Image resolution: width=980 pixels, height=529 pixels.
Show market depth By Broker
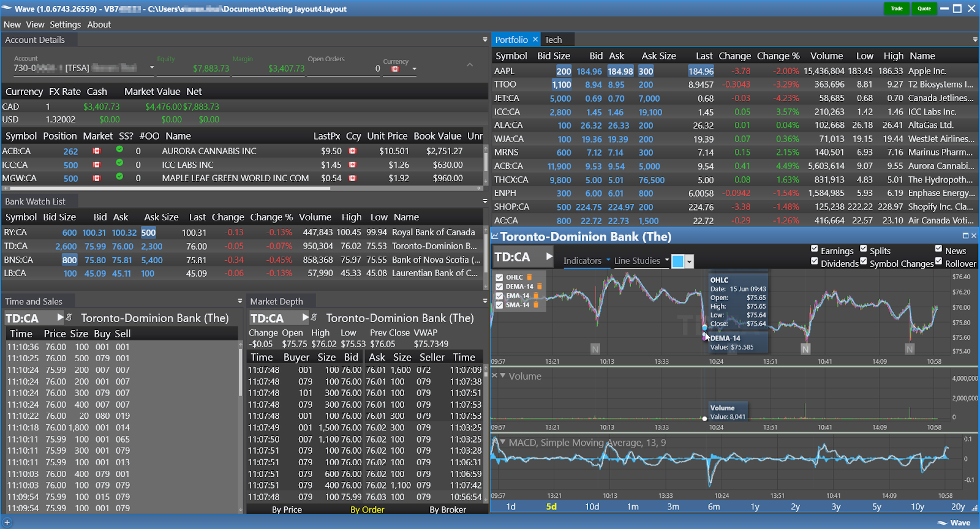(x=448, y=509)
